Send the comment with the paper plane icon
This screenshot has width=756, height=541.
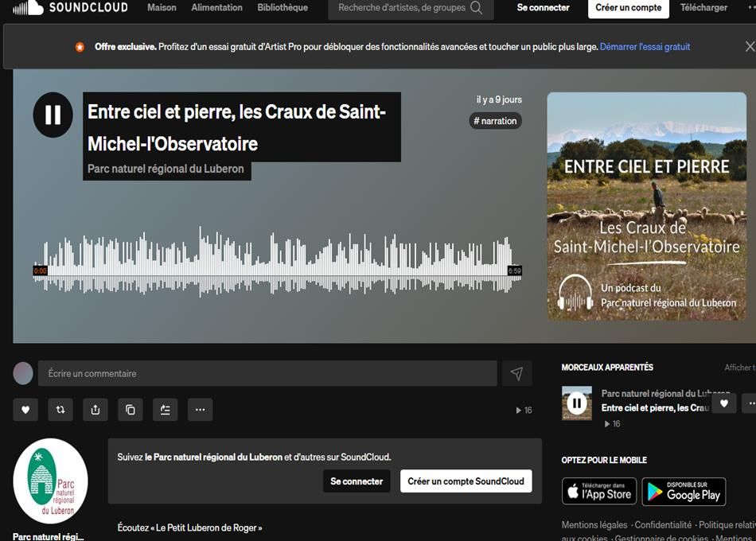tap(516, 373)
